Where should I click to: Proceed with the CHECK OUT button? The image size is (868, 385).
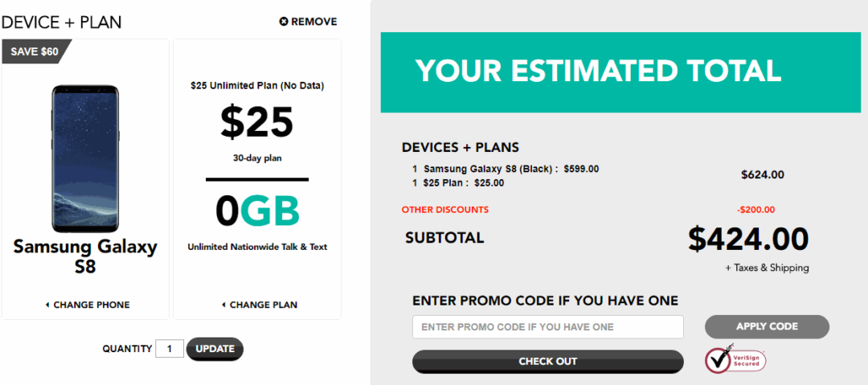(x=547, y=362)
